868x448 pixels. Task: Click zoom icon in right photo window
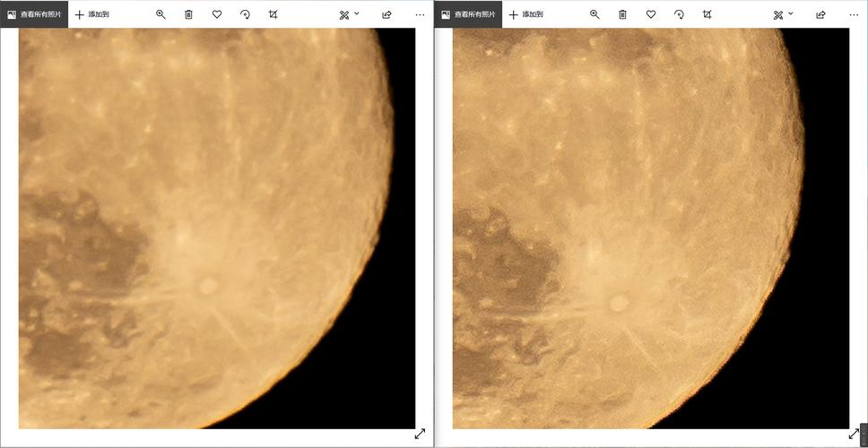(x=595, y=14)
